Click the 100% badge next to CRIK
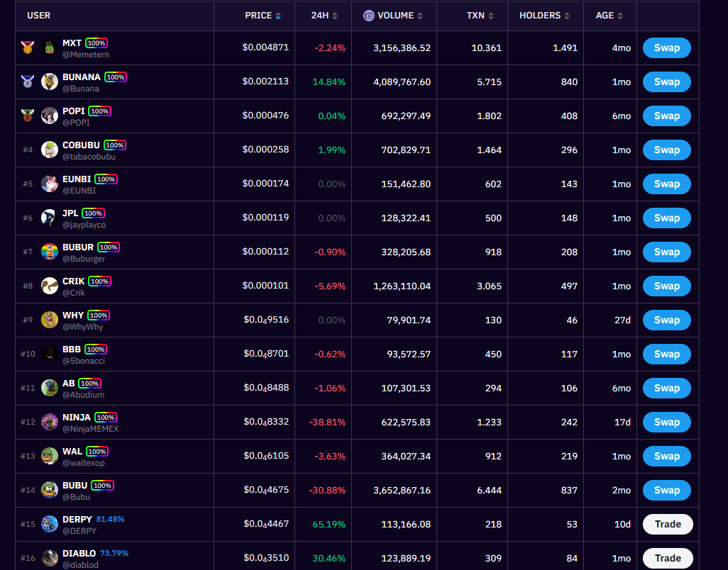Screen dimensions: 728x570 point(99,281)
